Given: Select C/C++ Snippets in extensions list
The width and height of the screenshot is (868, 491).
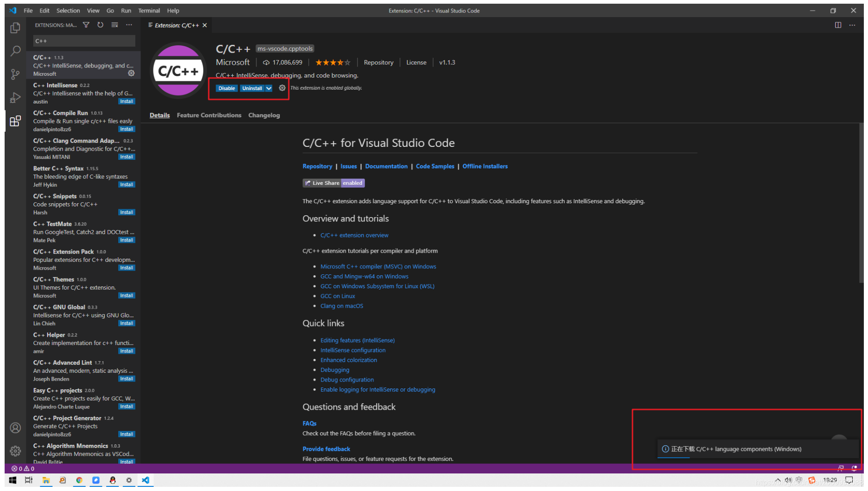Looking at the screenshot, I should [x=84, y=204].
